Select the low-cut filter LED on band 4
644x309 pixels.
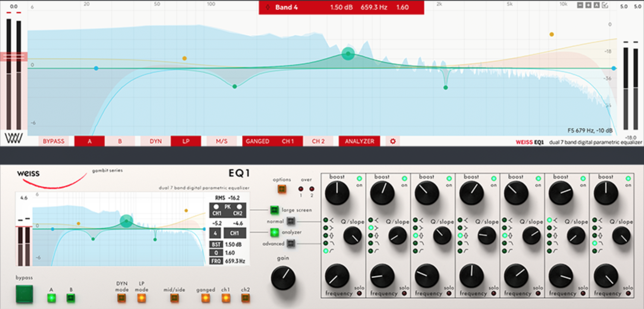pyautogui.click(x=460, y=251)
